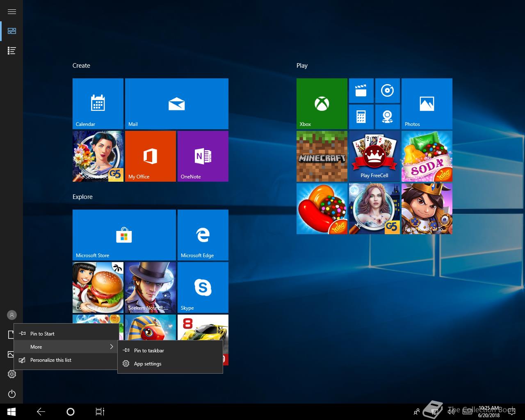
Task: Launch the G5 magnifying glass game tile
Action: 374,209
